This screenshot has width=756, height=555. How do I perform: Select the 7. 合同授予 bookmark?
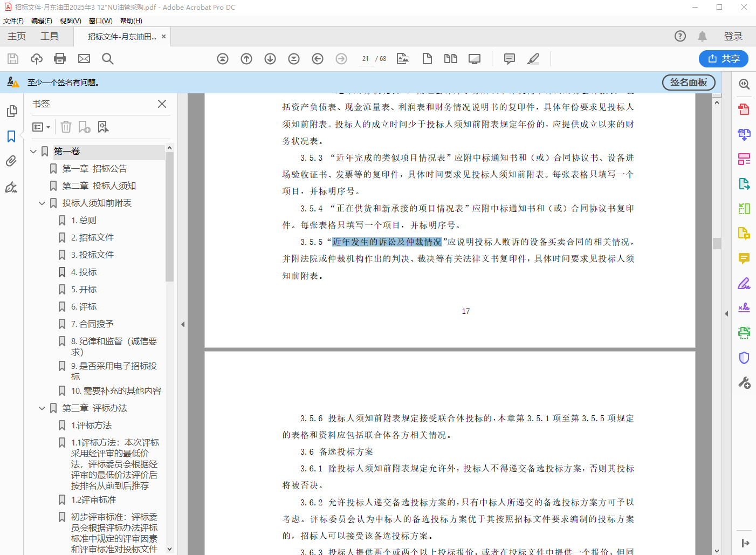click(x=92, y=324)
